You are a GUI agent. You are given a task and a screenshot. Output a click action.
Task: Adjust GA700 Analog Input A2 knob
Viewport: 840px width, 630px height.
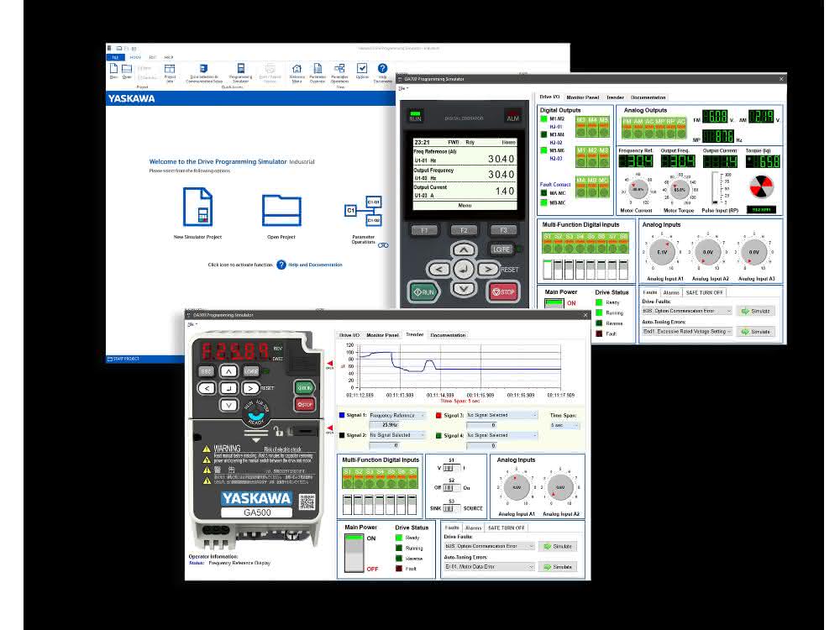tap(708, 252)
